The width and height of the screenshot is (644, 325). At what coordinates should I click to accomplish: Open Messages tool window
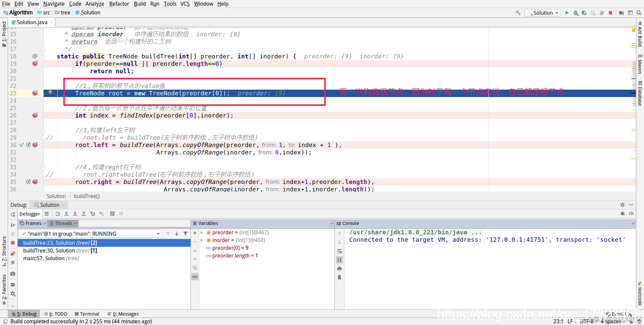[123, 314]
